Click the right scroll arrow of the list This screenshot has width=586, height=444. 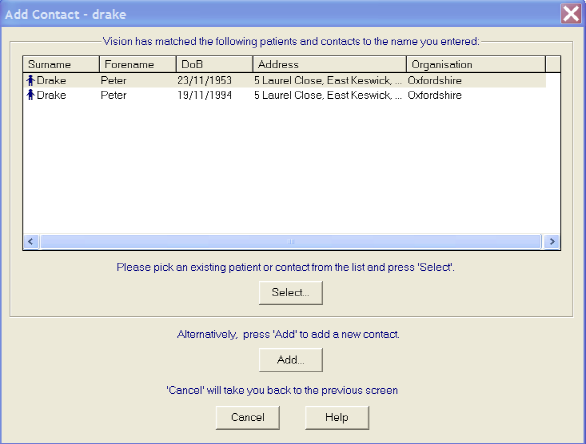point(552,241)
